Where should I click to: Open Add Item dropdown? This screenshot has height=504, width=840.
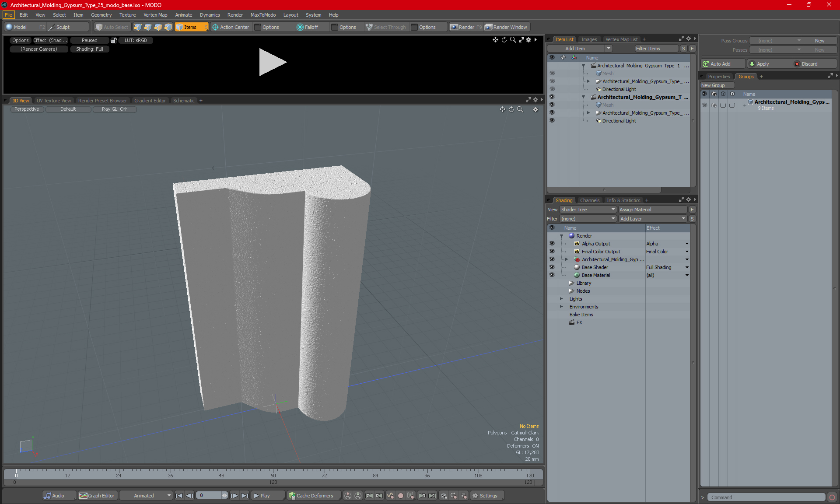click(608, 49)
